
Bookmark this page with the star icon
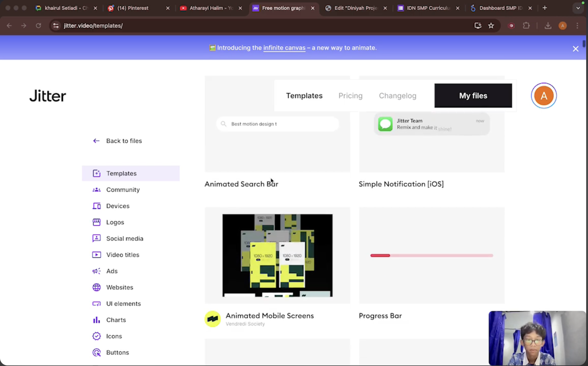tap(491, 25)
